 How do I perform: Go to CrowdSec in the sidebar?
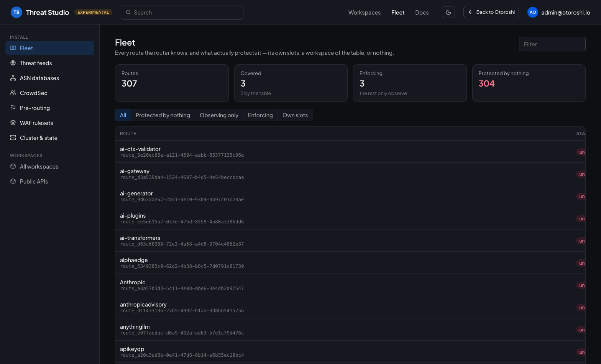50,93
